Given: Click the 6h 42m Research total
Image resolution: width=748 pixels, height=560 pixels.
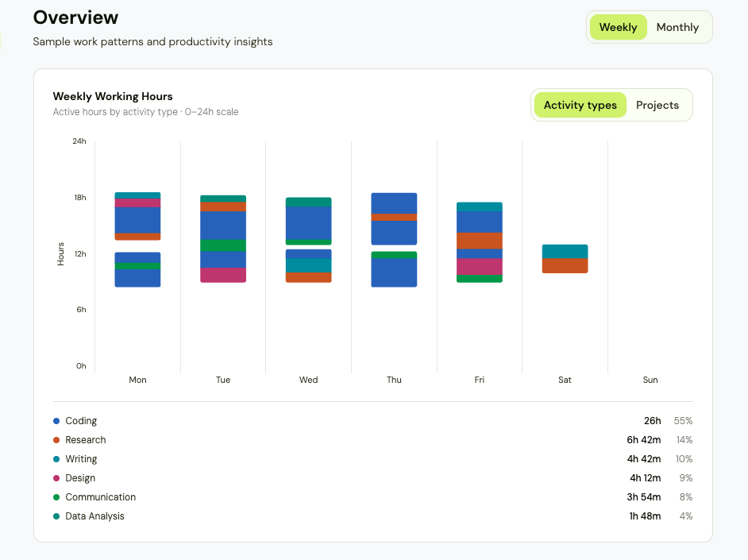Looking at the screenshot, I should click(x=643, y=440).
